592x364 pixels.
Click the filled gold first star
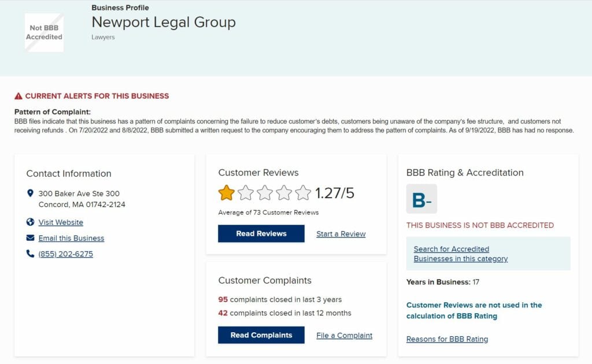(226, 193)
